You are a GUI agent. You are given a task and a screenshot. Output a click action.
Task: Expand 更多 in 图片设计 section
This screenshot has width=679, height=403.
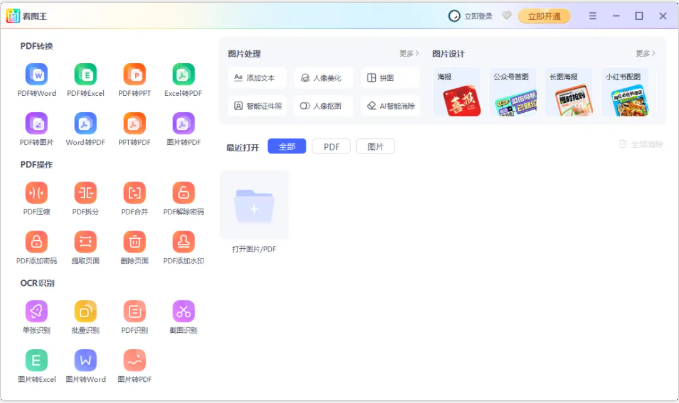tap(645, 53)
